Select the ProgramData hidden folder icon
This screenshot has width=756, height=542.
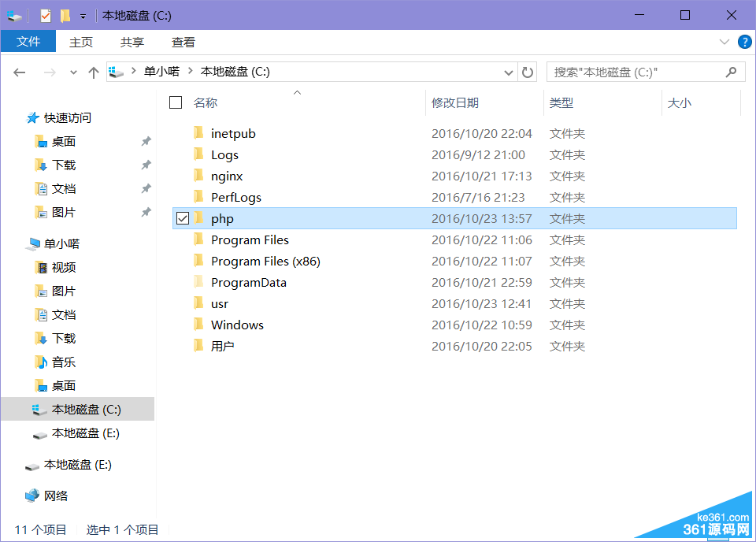pos(198,281)
